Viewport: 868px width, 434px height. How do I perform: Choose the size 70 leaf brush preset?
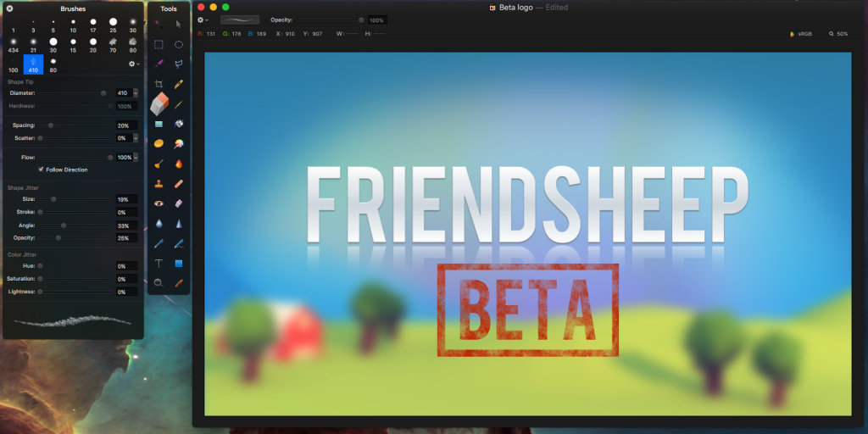pyautogui.click(x=113, y=46)
